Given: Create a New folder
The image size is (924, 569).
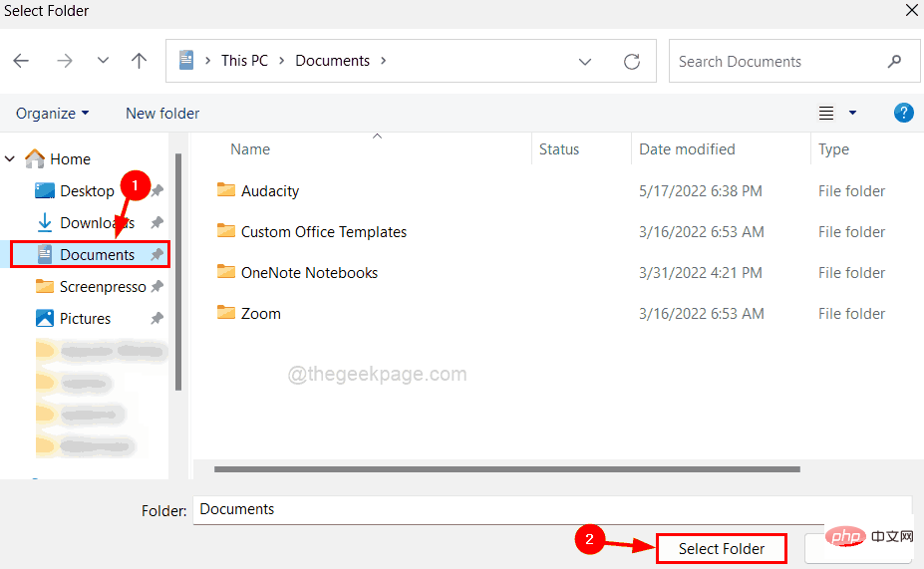Looking at the screenshot, I should coord(162,113).
